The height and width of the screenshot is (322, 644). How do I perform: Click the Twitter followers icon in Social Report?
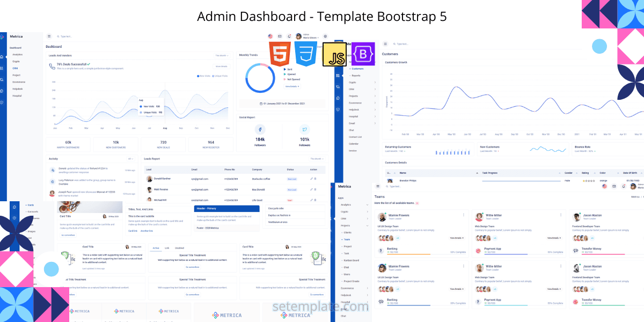pos(304,129)
